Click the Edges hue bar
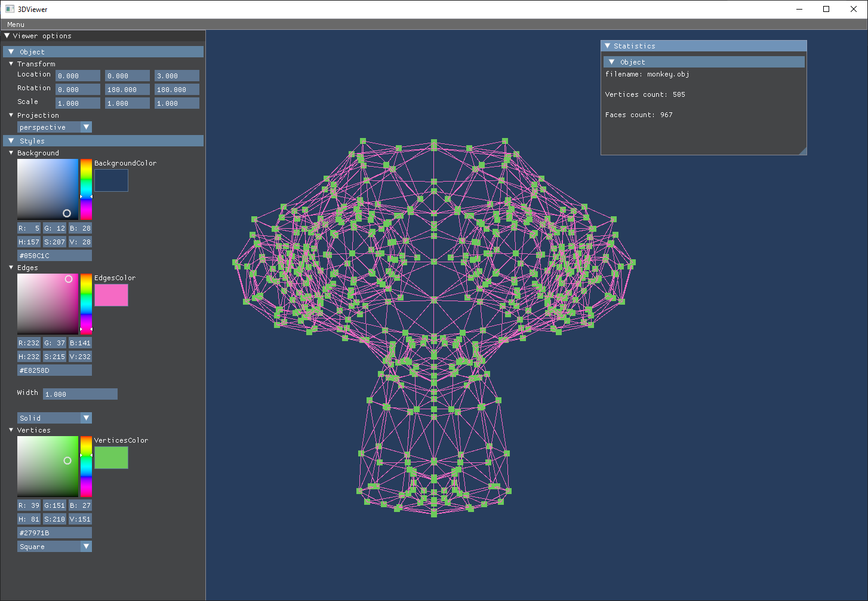Image resolution: width=868 pixels, height=601 pixels. click(x=86, y=304)
